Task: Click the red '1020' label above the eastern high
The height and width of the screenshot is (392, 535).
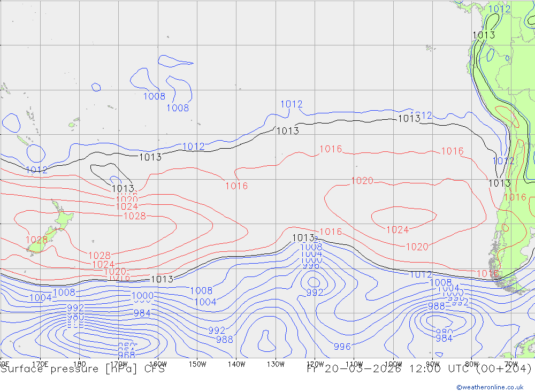Action: pyautogui.click(x=362, y=180)
